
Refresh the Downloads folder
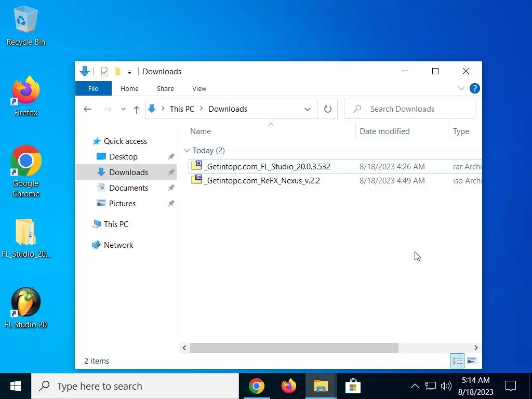327,109
